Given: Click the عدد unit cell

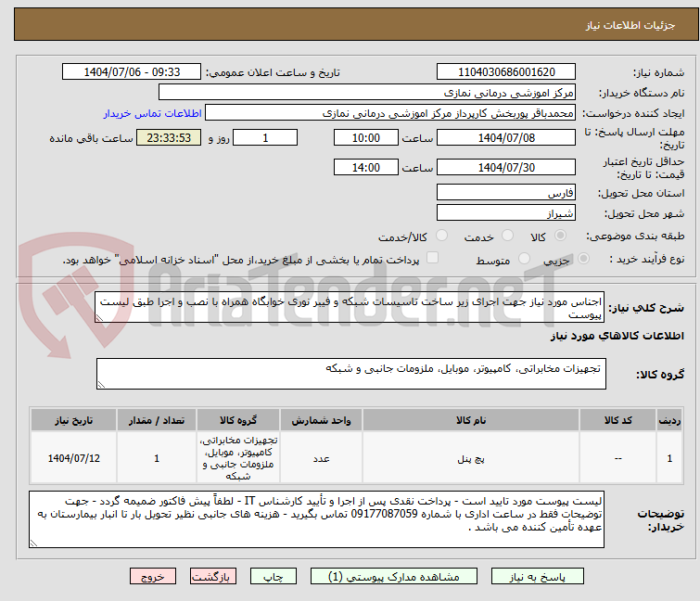Looking at the screenshot, I should coord(321,458).
